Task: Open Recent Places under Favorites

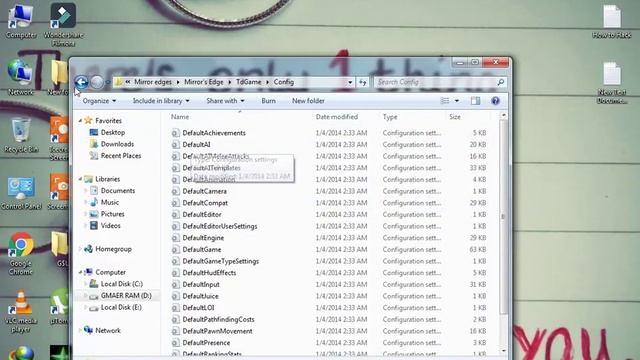Action: [x=121, y=156]
